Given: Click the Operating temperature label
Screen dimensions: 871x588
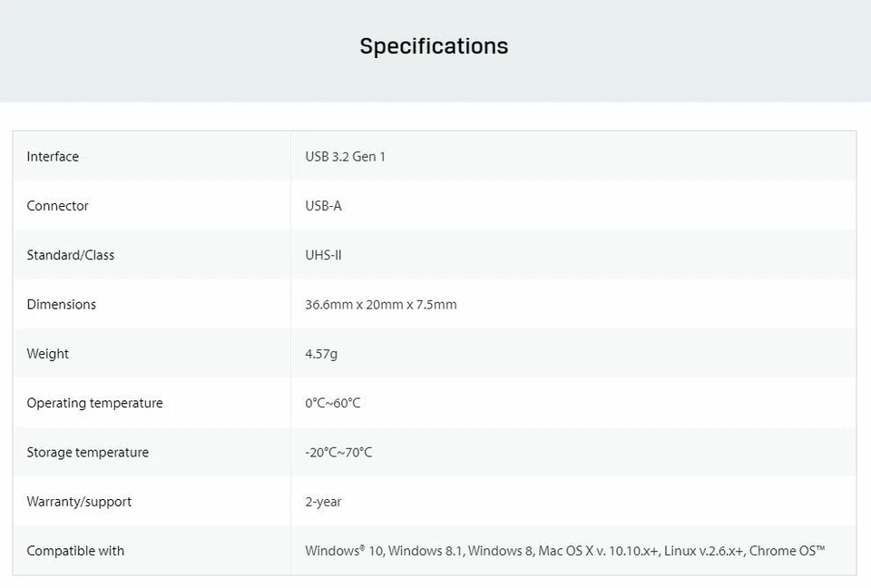Looking at the screenshot, I should pos(94,403).
